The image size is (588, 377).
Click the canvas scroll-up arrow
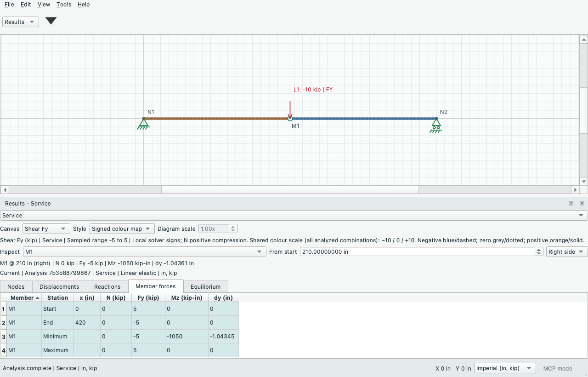[583, 40]
